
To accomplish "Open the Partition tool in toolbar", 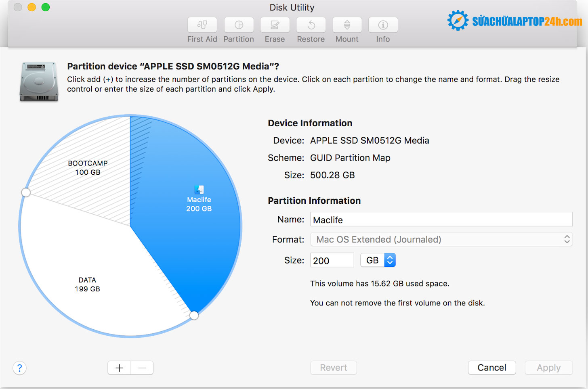I will [x=239, y=25].
